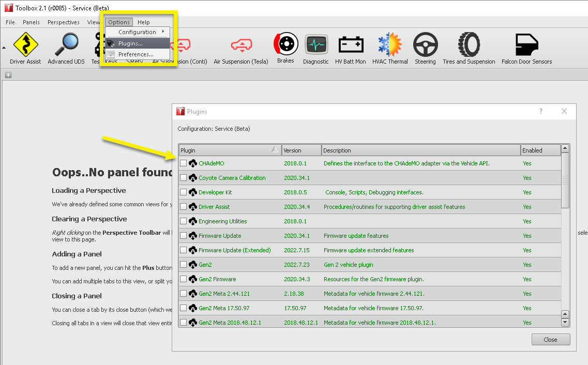This screenshot has height=365, width=588.
Task: Open the Perspectives menu
Action: click(x=63, y=22)
